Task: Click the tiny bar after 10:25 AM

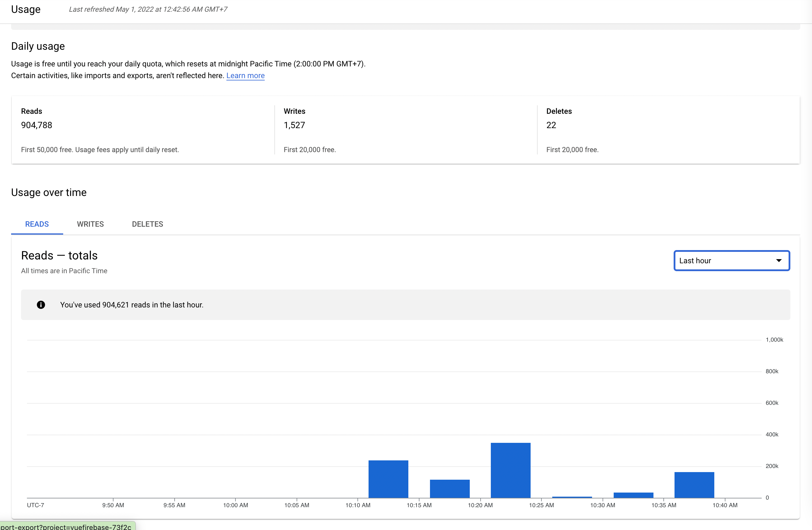Action: (x=572, y=497)
